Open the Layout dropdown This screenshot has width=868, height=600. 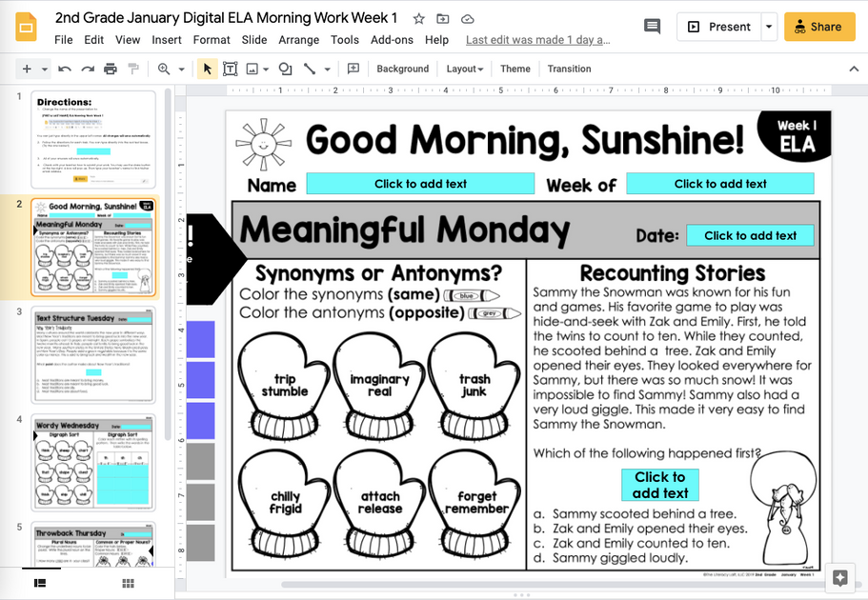coord(464,69)
